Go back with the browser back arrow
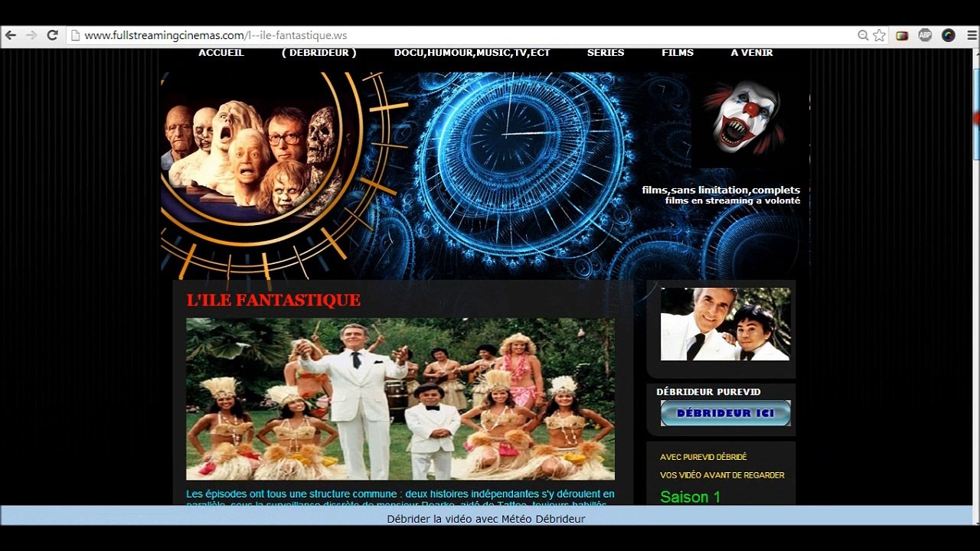This screenshot has height=551, width=980. click(x=11, y=35)
